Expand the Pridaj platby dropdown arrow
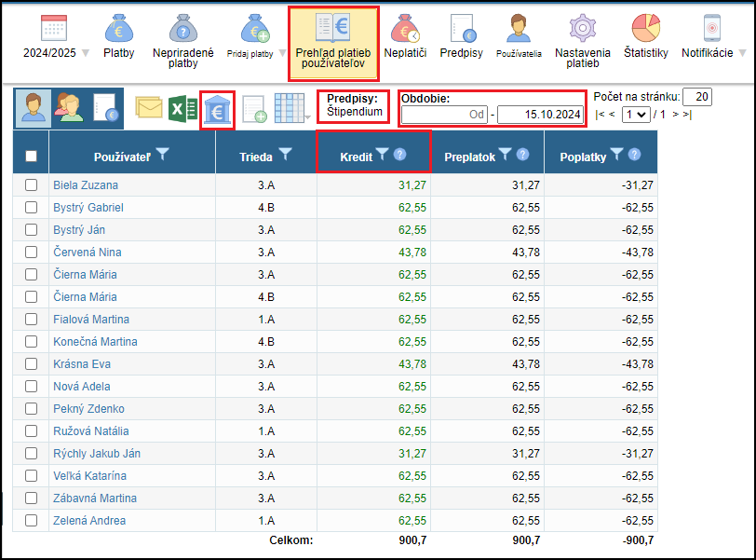This screenshot has height=560, width=756. [x=282, y=53]
